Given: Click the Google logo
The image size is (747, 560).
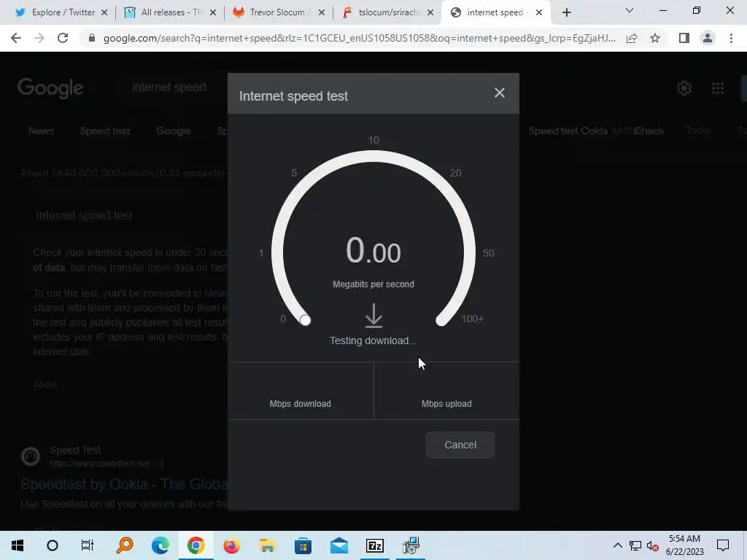Looking at the screenshot, I should tap(50, 88).
